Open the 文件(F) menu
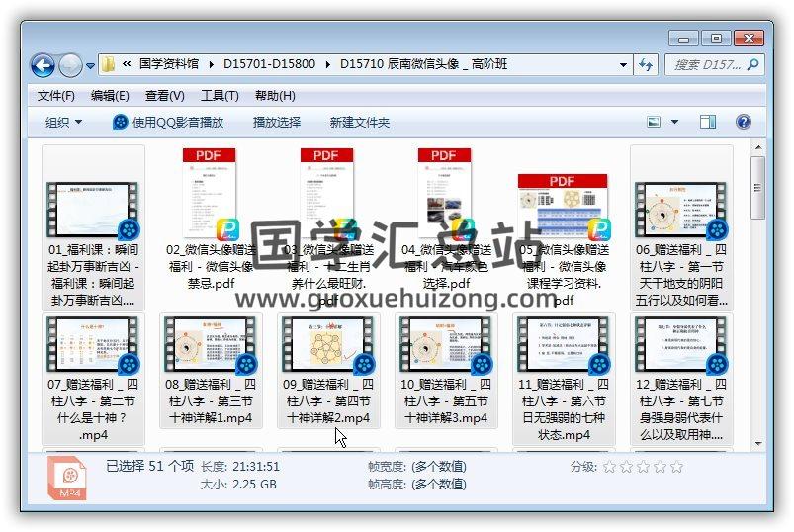Screen dimensions: 794x532 55,96
